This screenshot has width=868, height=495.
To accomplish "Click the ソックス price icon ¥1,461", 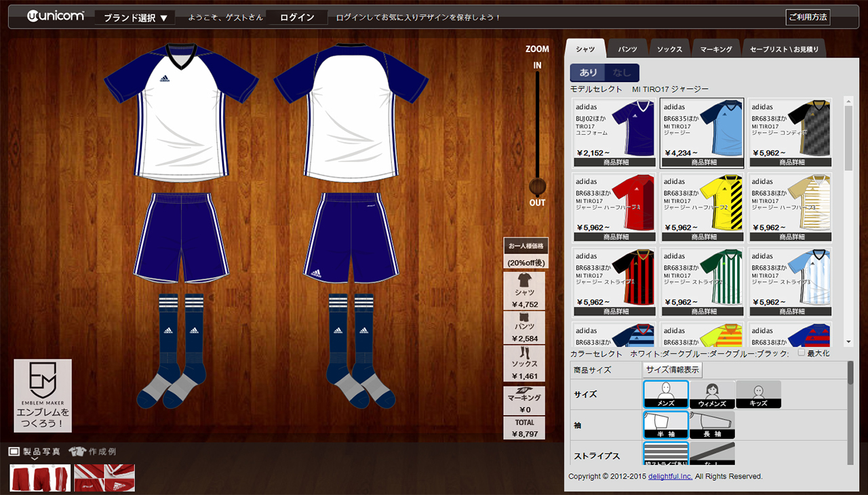I will 524,363.
